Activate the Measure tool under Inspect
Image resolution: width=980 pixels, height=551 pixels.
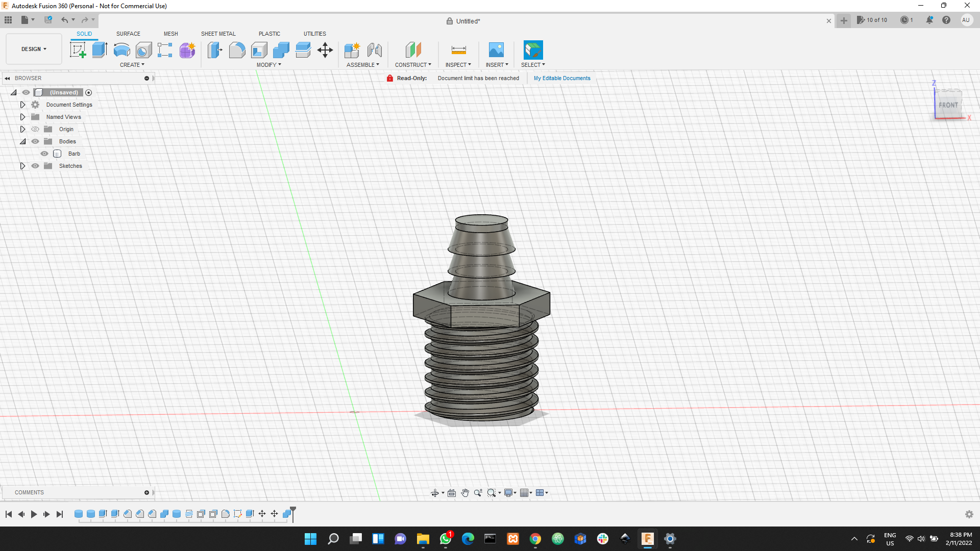point(458,49)
